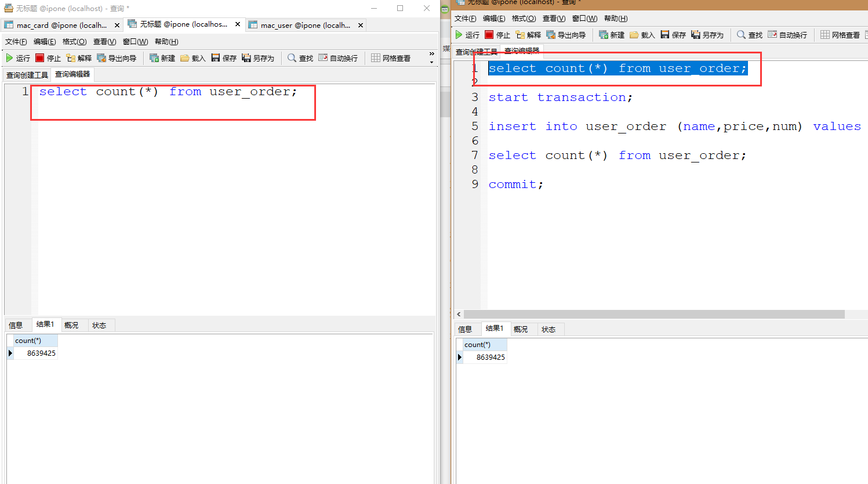Viewport: 868px width, 484px height.
Task: Click Save As (另存为) in left window toolbar
Action: 258,58
